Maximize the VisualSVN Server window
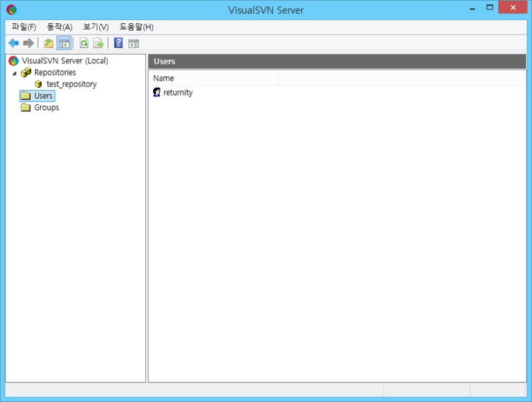The width and height of the screenshot is (532, 402). (490, 7)
